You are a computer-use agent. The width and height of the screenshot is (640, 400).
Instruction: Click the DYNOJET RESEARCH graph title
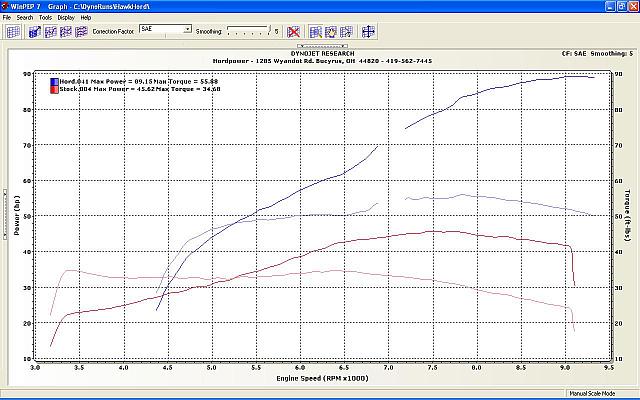pos(322,53)
